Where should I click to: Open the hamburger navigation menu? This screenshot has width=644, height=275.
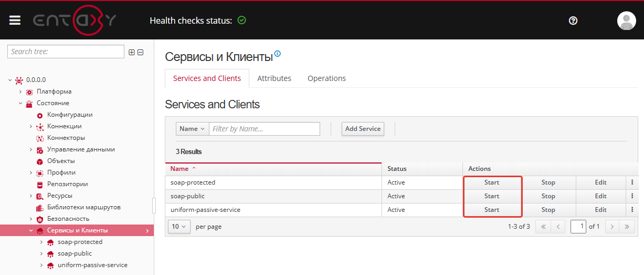pos(15,21)
